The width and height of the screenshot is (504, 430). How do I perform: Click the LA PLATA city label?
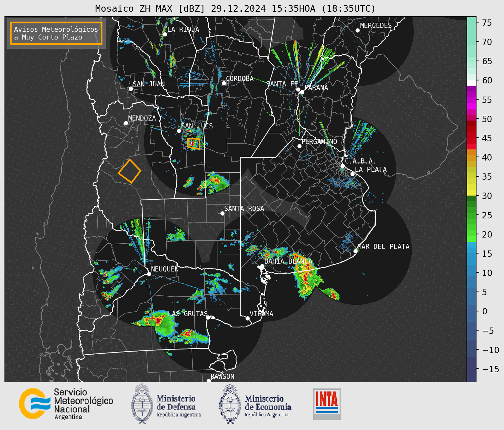[x=371, y=170]
